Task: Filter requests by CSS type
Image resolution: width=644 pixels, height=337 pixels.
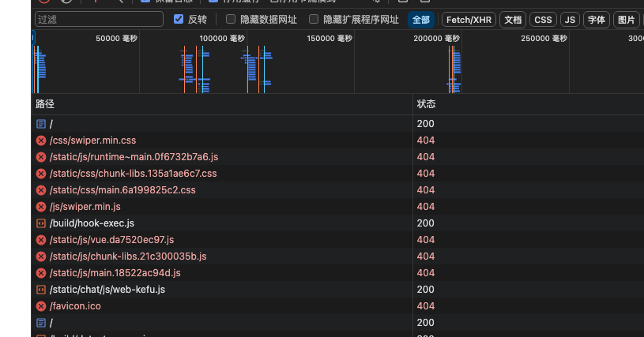Action: point(543,20)
